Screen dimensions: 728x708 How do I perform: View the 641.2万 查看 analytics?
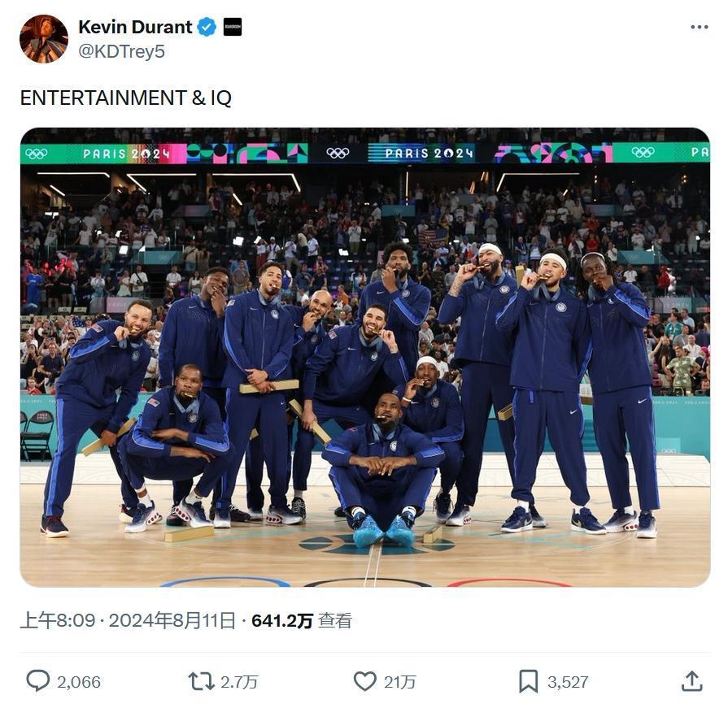[302, 620]
